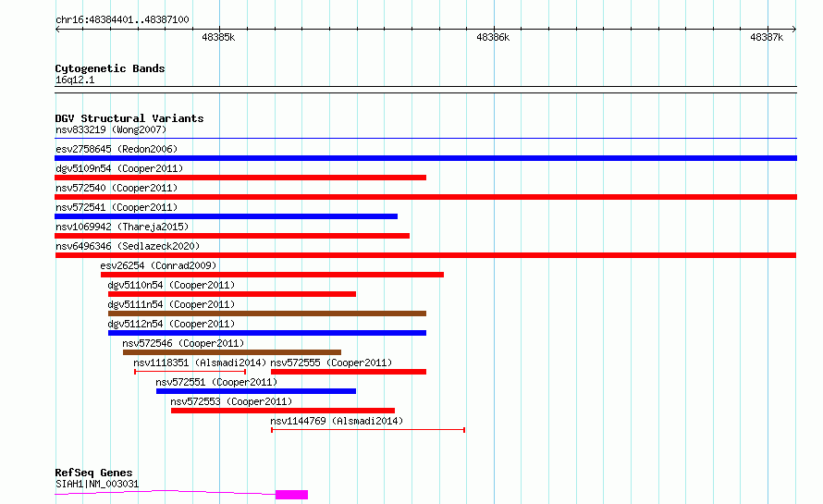Select the 16q12.1 cytogenetic band label

coord(75,80)
